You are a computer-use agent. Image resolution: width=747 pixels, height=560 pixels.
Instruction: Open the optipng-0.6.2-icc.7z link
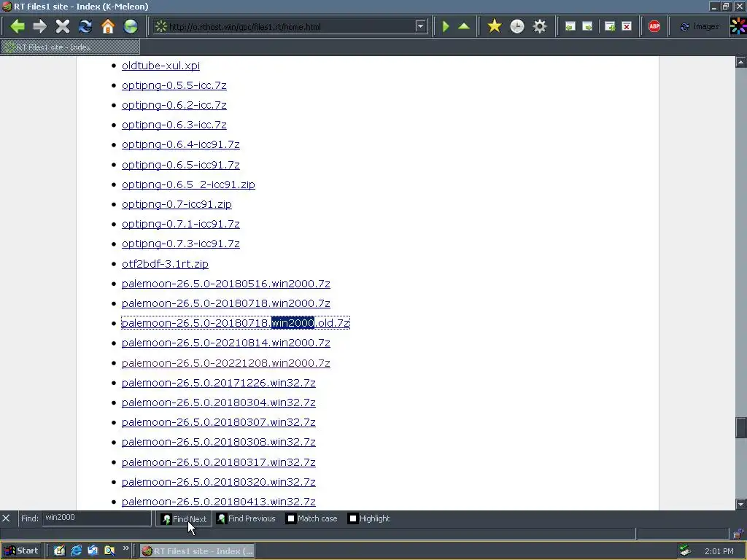point(174,105)
